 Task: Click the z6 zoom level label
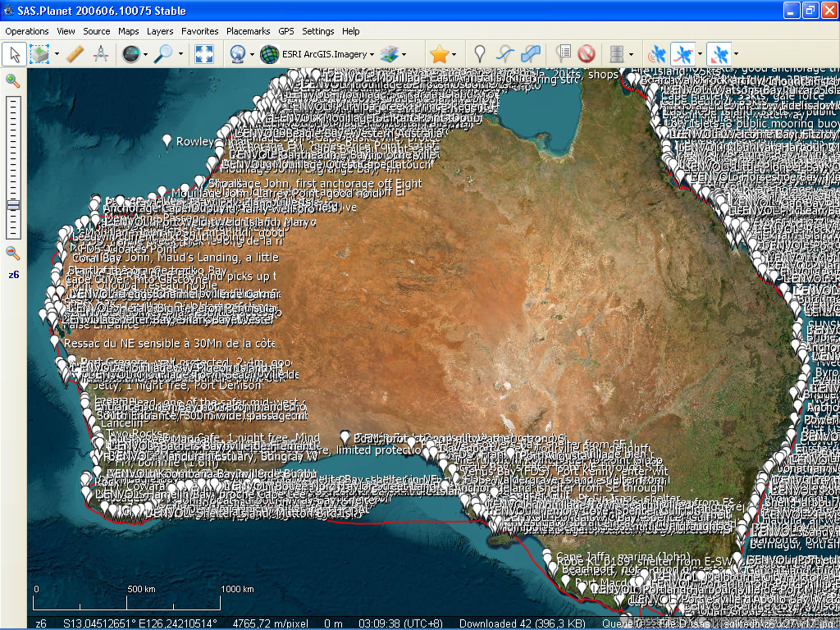pos(13,275)
